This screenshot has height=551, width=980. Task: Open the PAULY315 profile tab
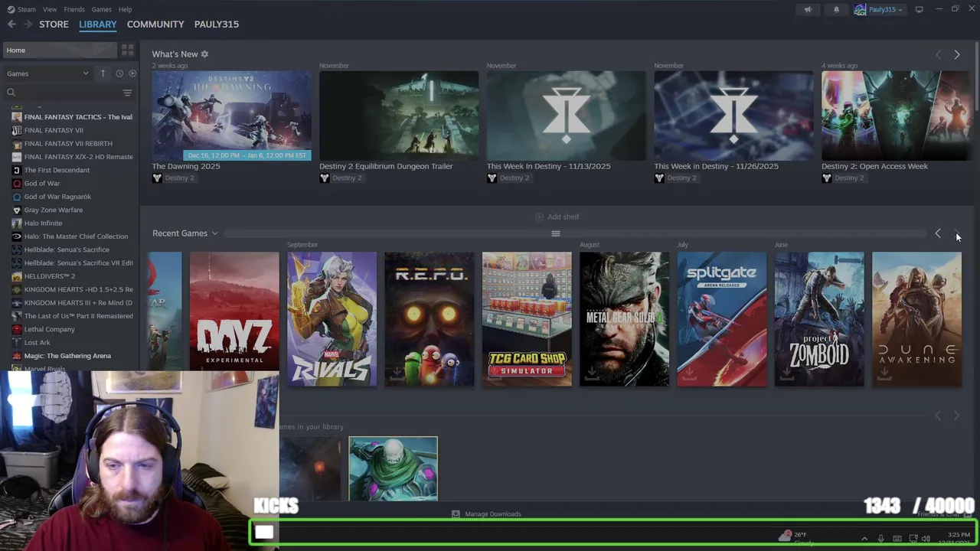tap(217, 24)
